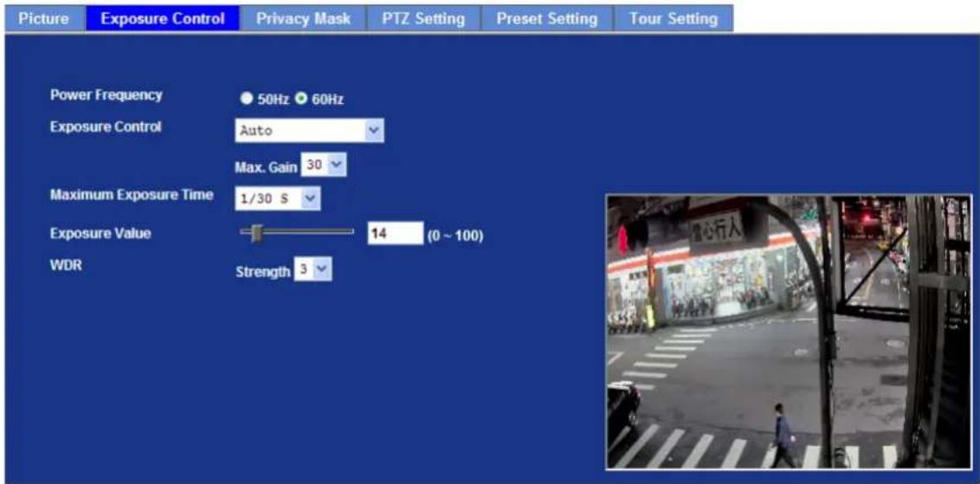Image resolution: width=980 pixels, height=484 pixels.
Task: Go to the Preset Setting tab
Action: tap(546, 18)
